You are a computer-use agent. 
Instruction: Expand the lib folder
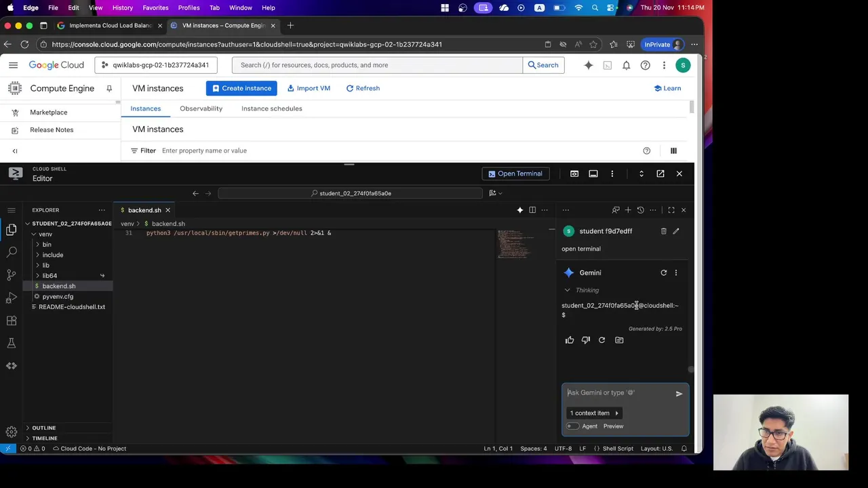pyautogui.click(x=45, y=266)
